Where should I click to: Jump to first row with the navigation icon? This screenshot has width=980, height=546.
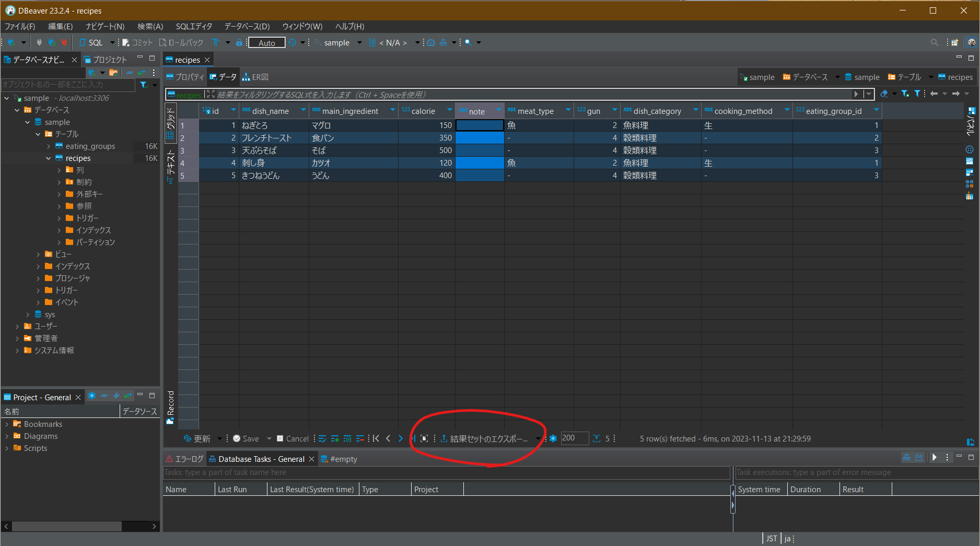[x=376, y=438]
